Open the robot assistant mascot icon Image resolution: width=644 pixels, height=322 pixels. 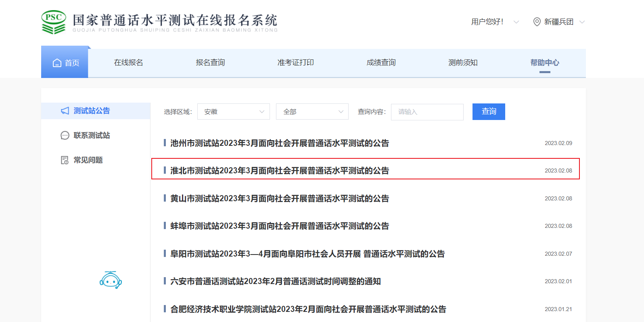111,280
